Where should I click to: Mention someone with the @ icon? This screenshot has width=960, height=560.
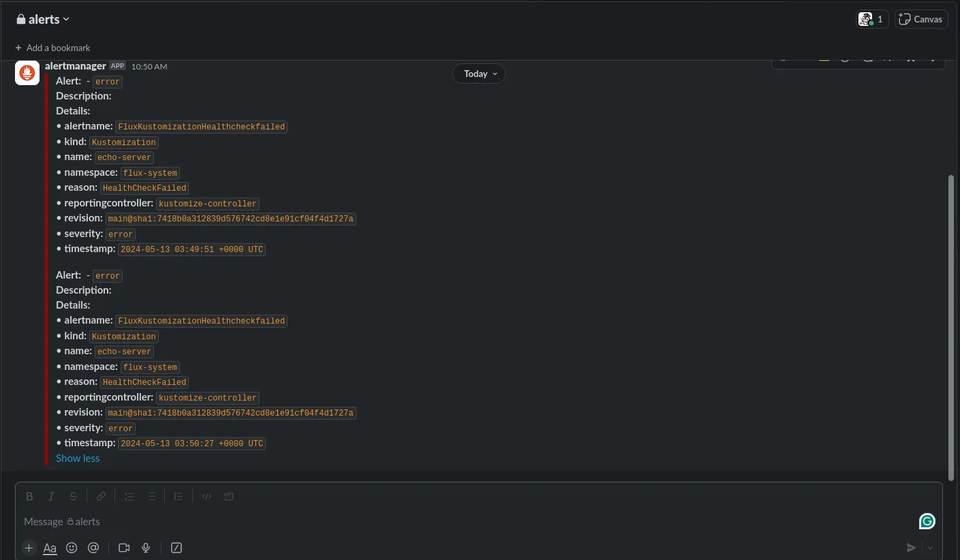93,548
